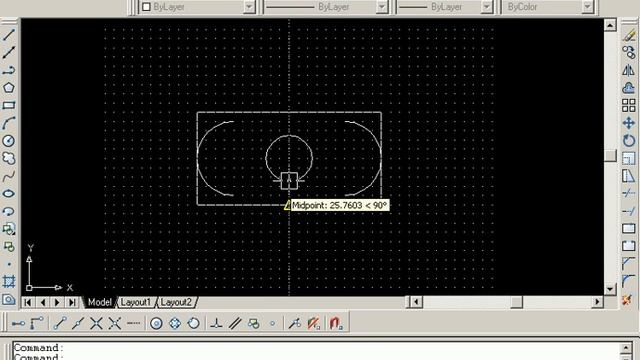Open the lineweight ByLayer dropdown

click(487, 7)
